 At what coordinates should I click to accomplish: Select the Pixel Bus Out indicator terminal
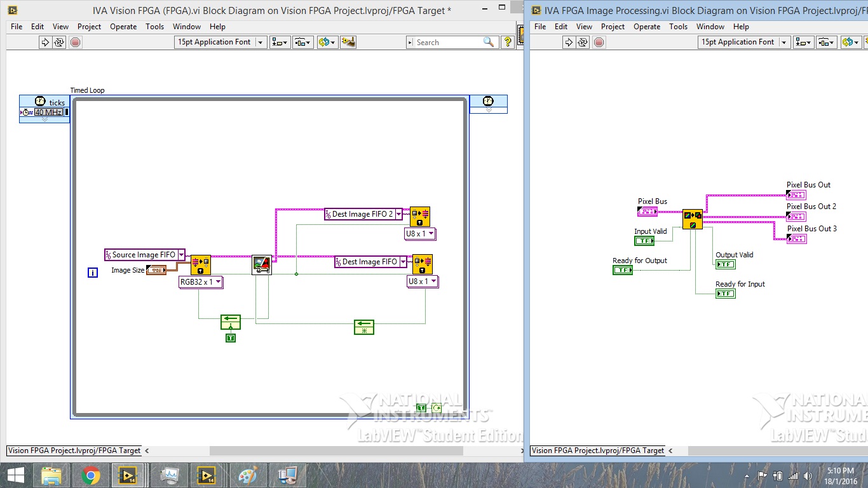click(796, 194)
